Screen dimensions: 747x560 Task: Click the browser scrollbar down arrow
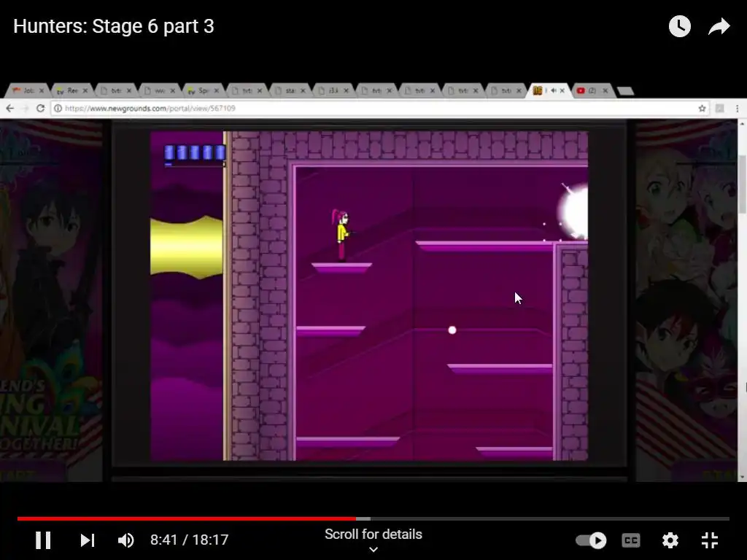pos(742,477)
